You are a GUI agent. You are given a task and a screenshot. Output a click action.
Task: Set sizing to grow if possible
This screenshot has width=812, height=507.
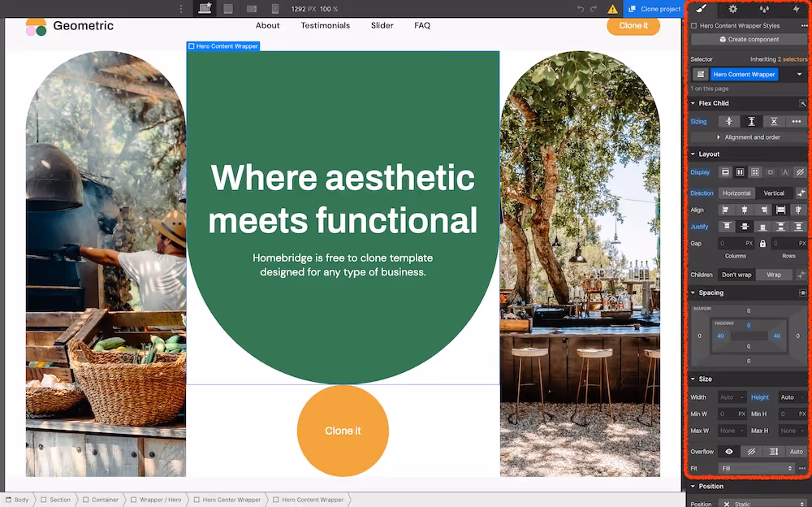click(x=751, y=121)
